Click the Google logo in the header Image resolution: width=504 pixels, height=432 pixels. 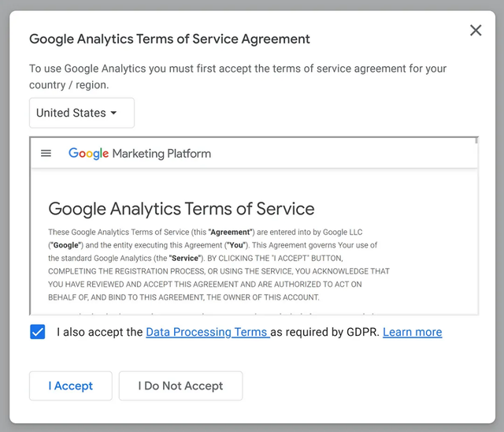click(x=88, y=153)
